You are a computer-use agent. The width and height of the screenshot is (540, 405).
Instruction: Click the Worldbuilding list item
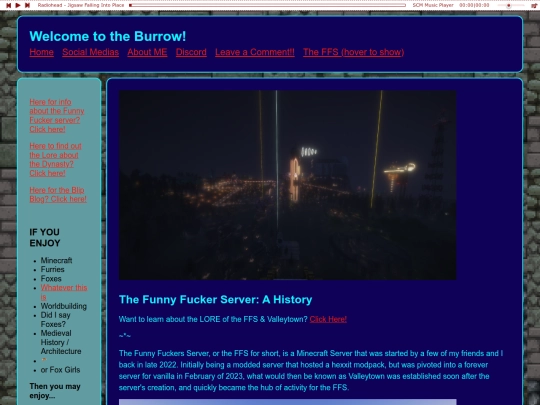64,306
